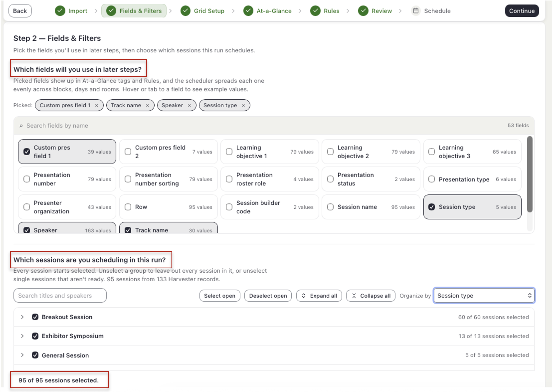This screenshot has width=552, height=392.
Task: Click the Fields & Filters check icon
Action: click(x=111, y=11)
